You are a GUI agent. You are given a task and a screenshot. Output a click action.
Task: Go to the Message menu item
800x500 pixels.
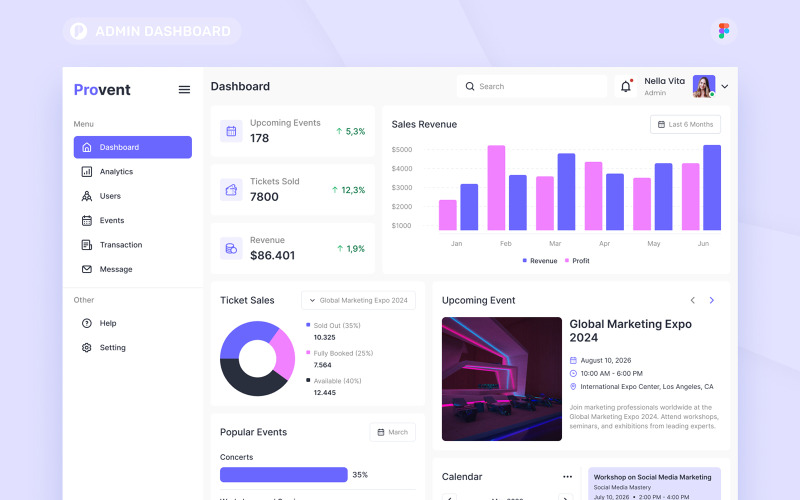pyautogui.click(x=115, y=269)
